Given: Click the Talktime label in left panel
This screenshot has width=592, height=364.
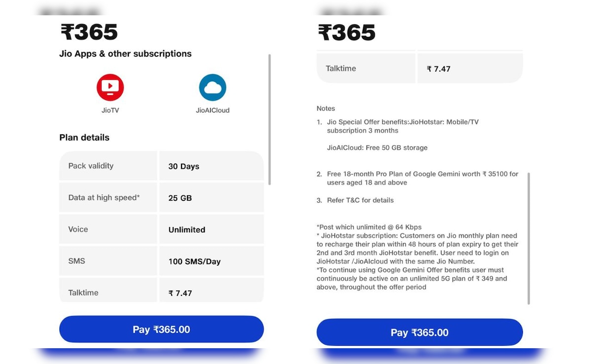Looking at the screenshot, I should pyautogui.click(x=83, y=292).
